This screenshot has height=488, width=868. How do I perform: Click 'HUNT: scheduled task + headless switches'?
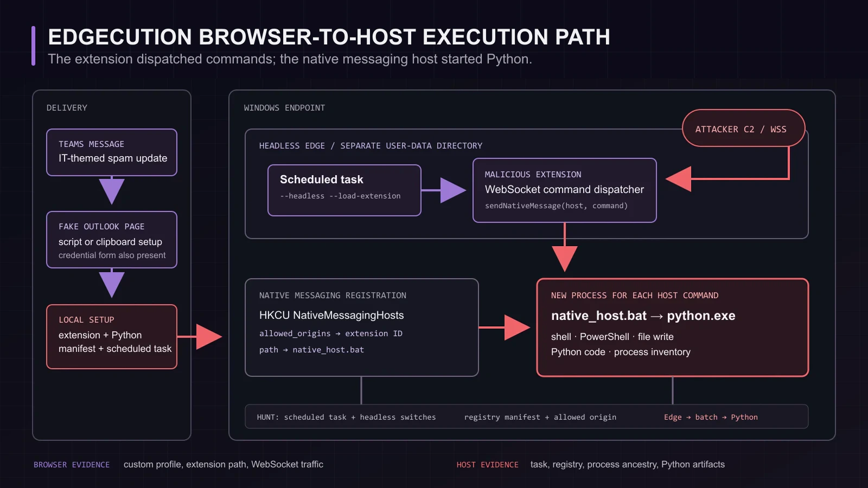point(346,417)
